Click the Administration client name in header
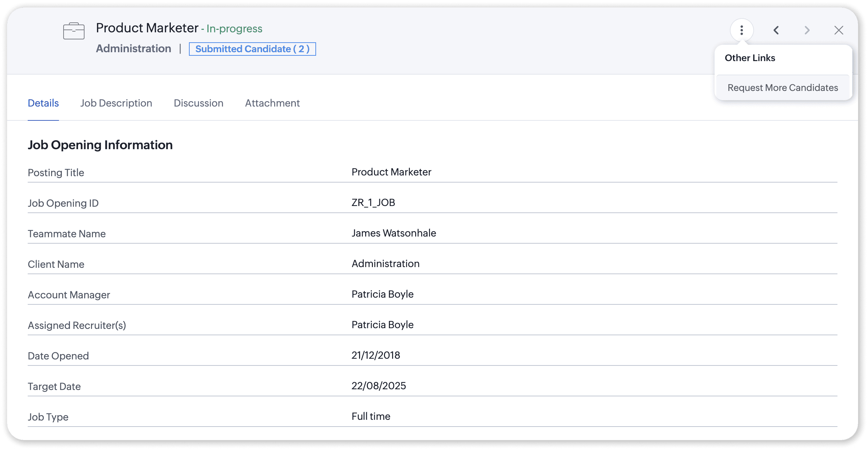The image size is (868, 450). point(134,49)
